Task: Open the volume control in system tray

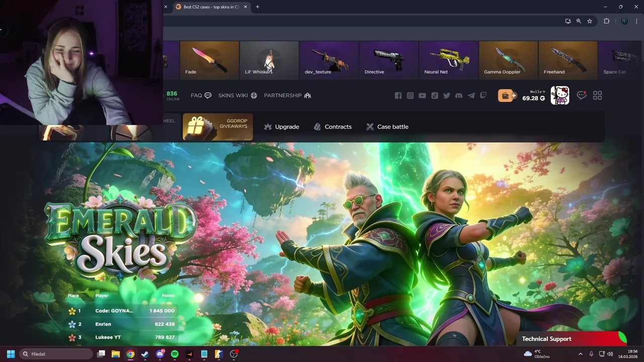Action: pos(610,354)
